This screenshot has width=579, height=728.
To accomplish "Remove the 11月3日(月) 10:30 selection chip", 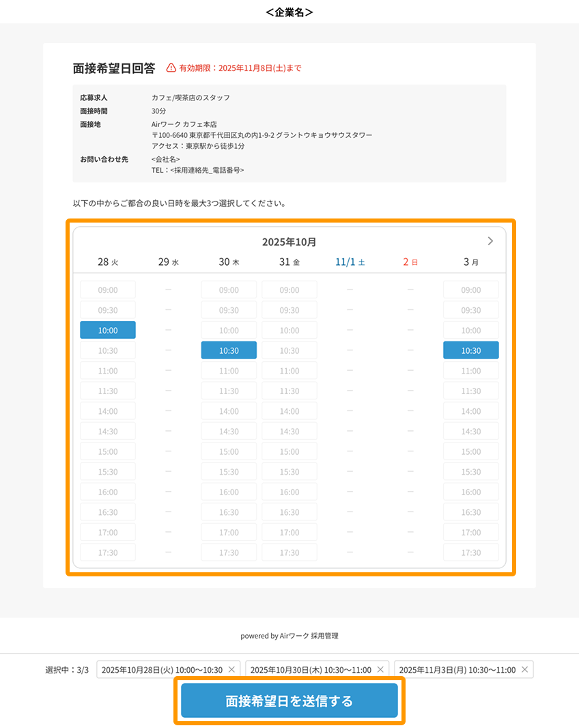I will (x=524, y=669).
